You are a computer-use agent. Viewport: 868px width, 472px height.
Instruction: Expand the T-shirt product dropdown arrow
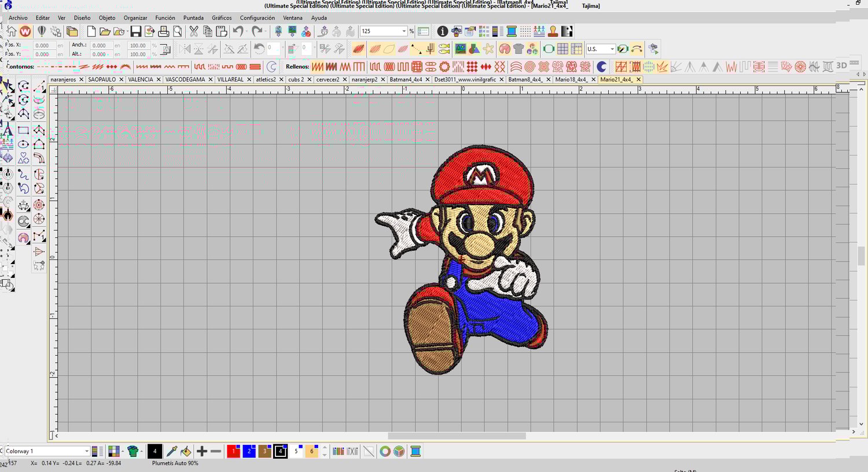pos(141,451)
